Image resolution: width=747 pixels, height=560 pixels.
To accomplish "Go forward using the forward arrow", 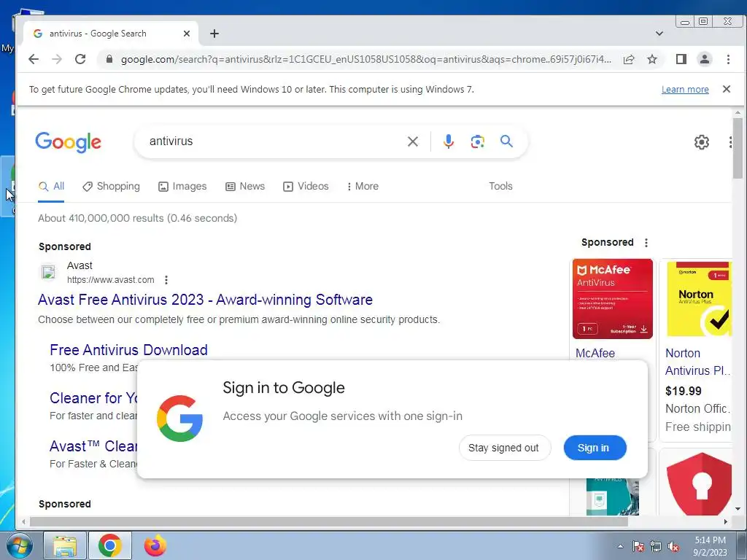I will coord(57,59).
